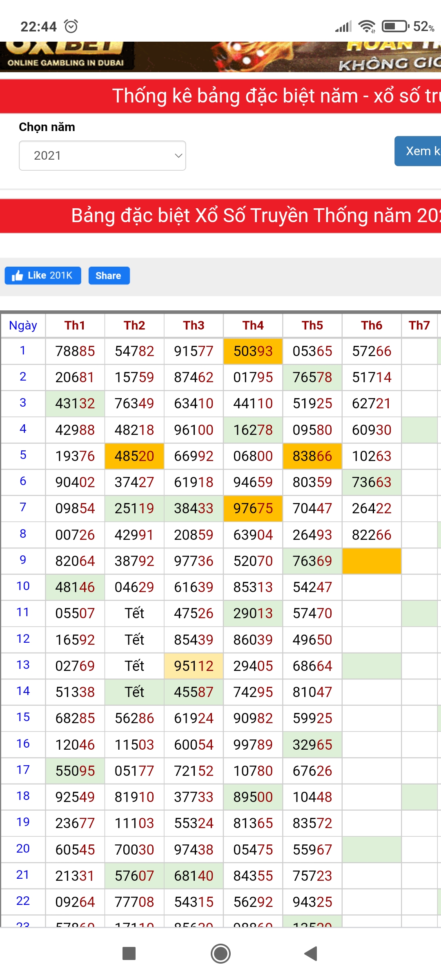Tap the battery status icon
The height and width of the screenshot is (980, 441).
(x=395, y=26)
